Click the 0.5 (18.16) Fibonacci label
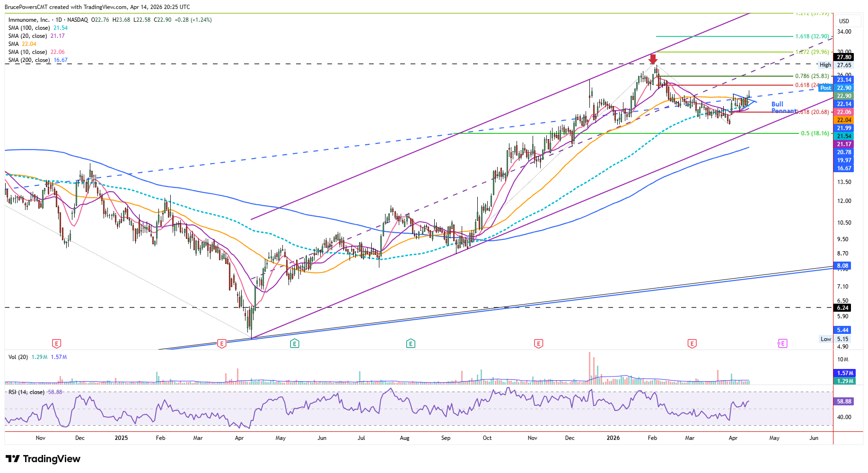868x473 pixels. (815, 133)
